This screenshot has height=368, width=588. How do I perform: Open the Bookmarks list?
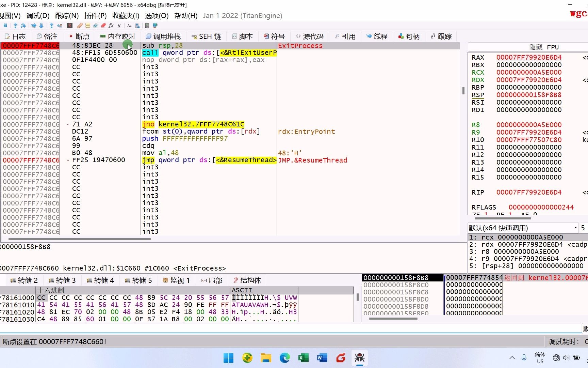pyautogui.click(x=103, y=26)
